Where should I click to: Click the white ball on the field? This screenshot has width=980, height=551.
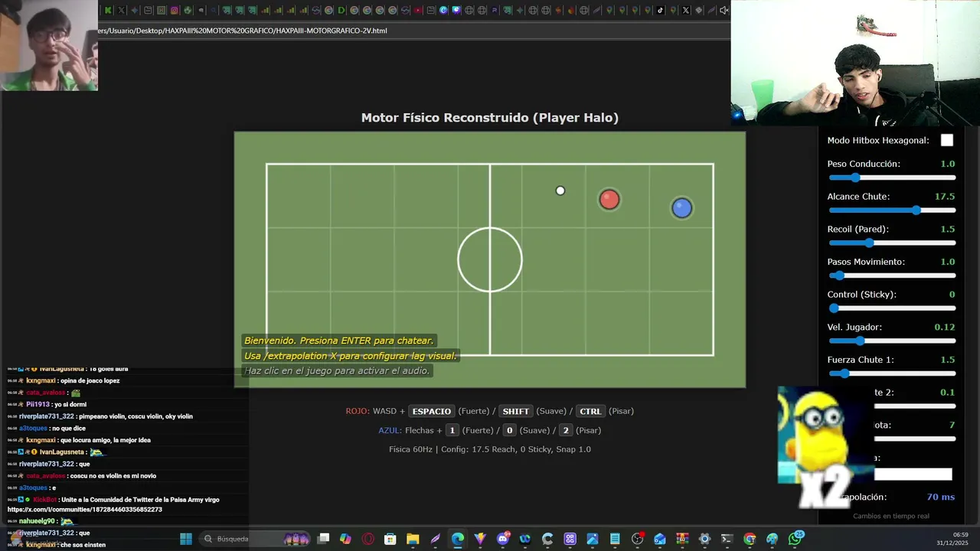(560, 191)
